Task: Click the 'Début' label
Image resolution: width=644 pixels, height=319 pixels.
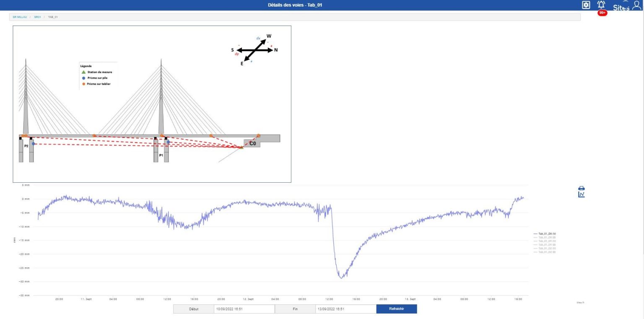Action: pyautogui.click(x=194, y=309)
